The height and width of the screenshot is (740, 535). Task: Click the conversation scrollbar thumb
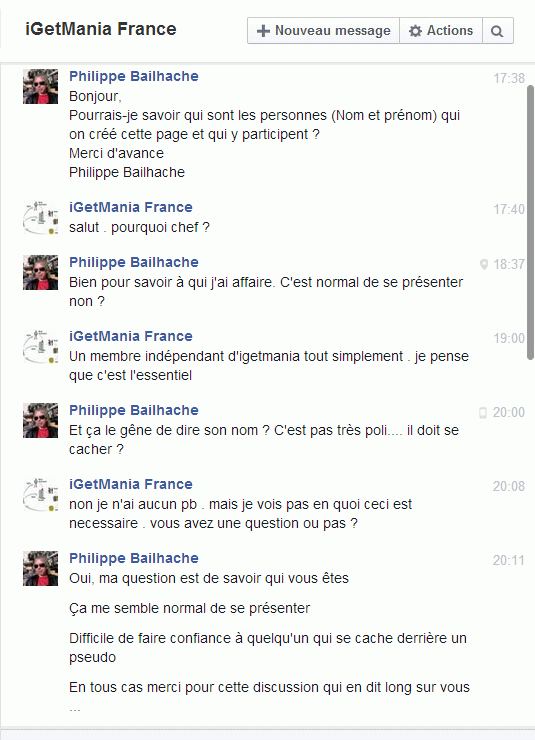tap(530, 223)
